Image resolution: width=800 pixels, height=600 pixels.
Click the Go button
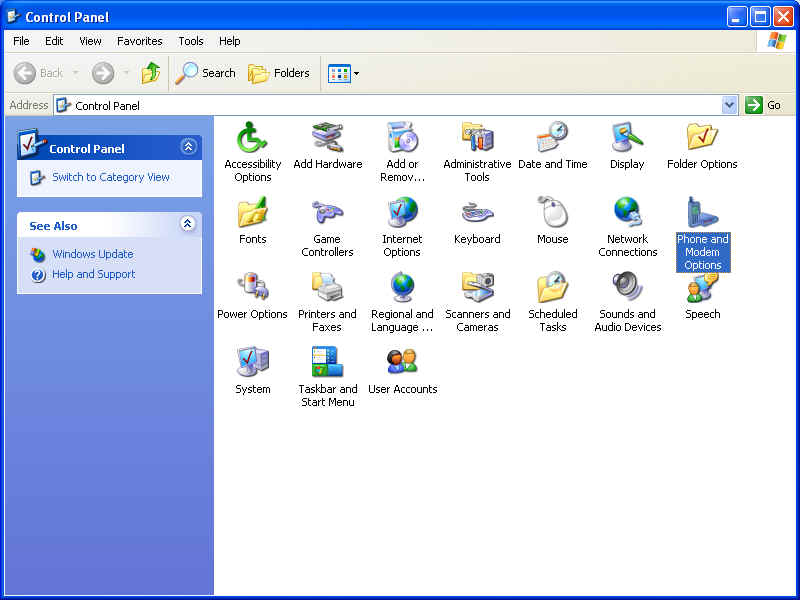pyautogui.click(x=764, y=105)
